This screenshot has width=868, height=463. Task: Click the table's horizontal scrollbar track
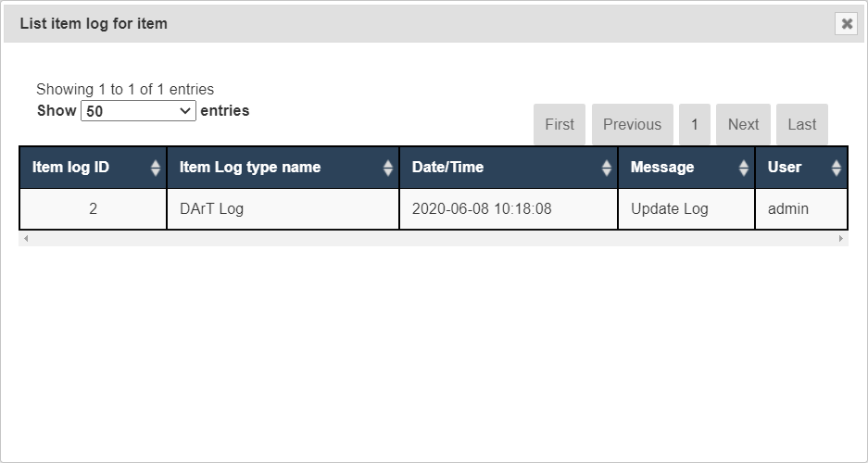point(434,239)
